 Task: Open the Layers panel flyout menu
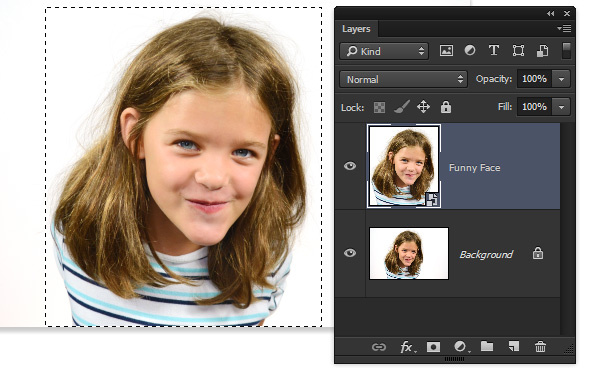[x=564, y=28]
